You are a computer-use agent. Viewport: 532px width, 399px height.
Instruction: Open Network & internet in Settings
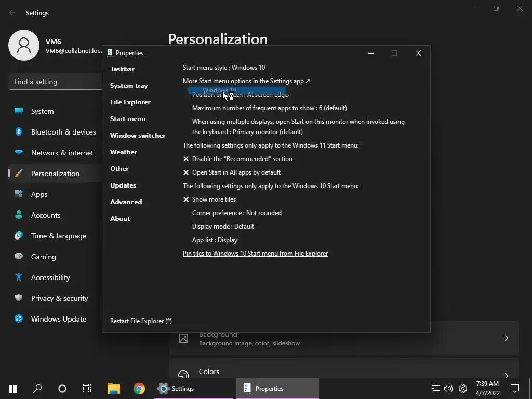click(x=55, y=153)
